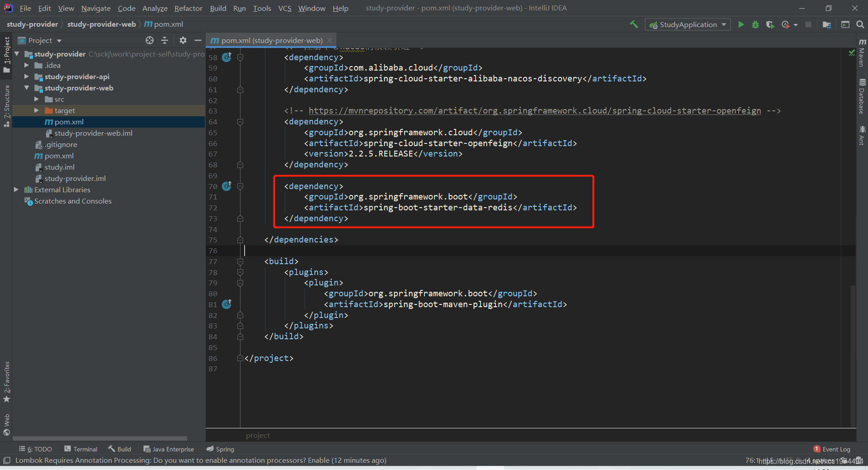Open the Maven tool window

(x=862, y=52)
